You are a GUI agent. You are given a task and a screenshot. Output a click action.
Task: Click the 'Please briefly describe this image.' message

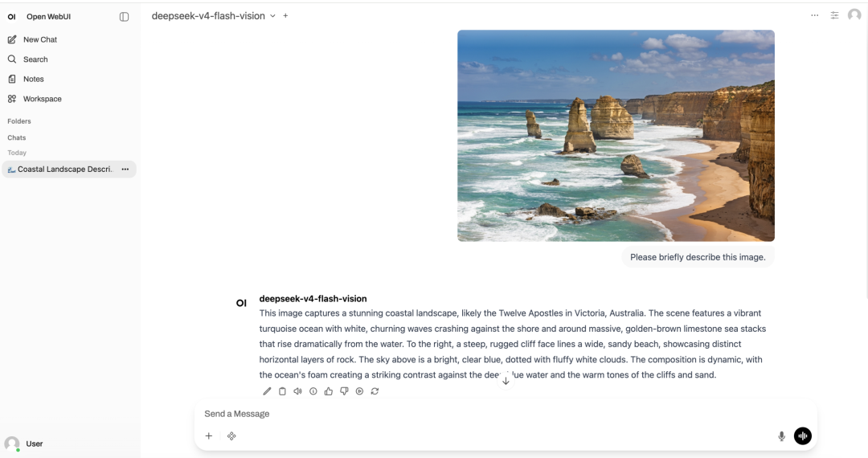(x=698, y=257)
